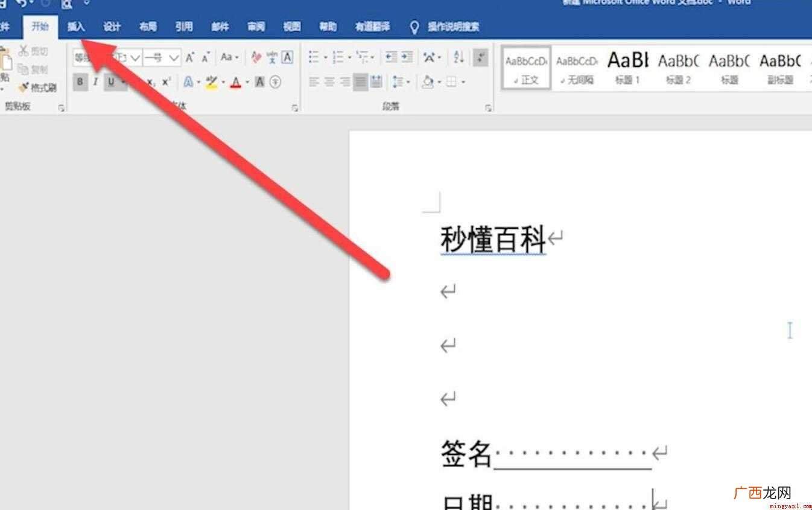Open the font size (一号) dropdown
Viewport: 812px width, 510px height.
[x=174, y=58]
